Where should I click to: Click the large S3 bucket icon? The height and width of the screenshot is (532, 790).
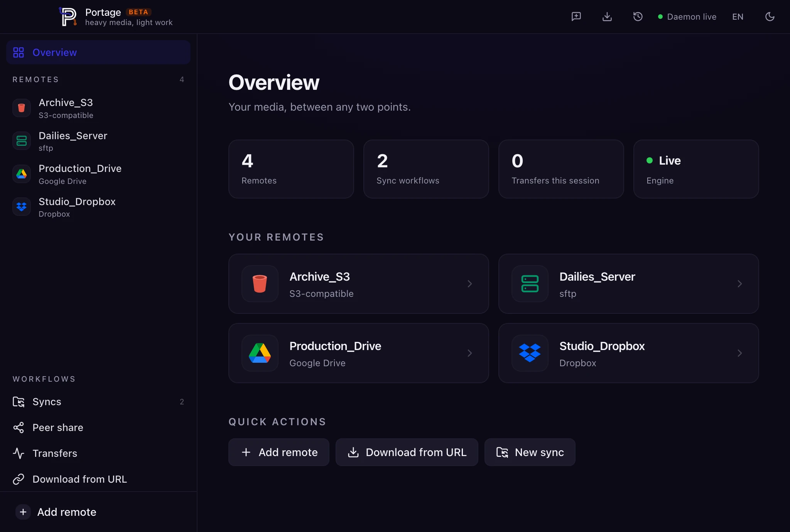[260, 284]
